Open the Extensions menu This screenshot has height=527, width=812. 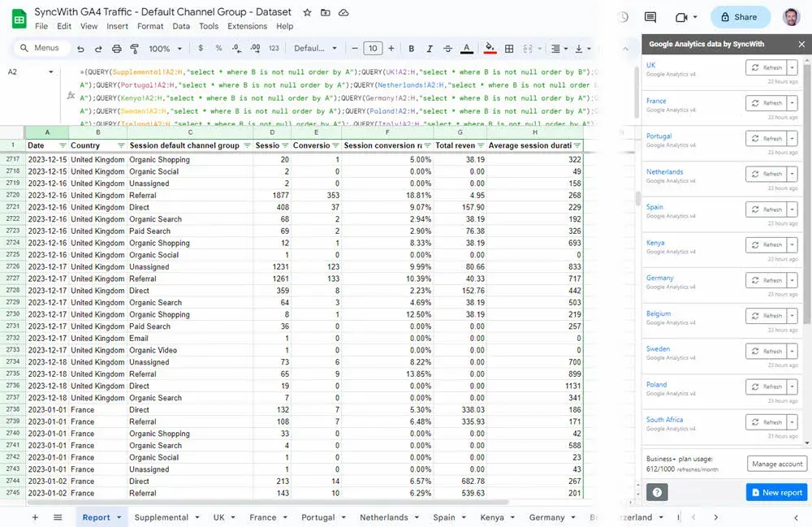tap(248, 27)
